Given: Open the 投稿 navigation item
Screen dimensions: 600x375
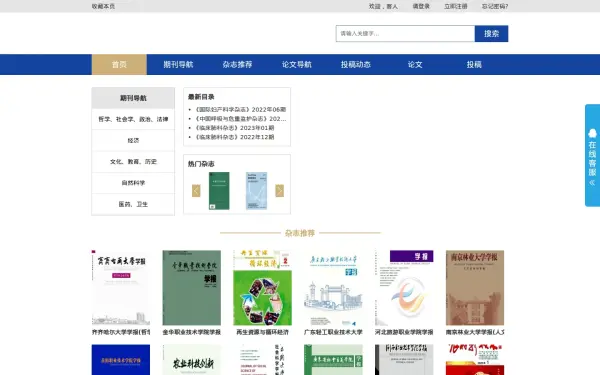Looking at the screenshot, I should click(x=474, y=64).
